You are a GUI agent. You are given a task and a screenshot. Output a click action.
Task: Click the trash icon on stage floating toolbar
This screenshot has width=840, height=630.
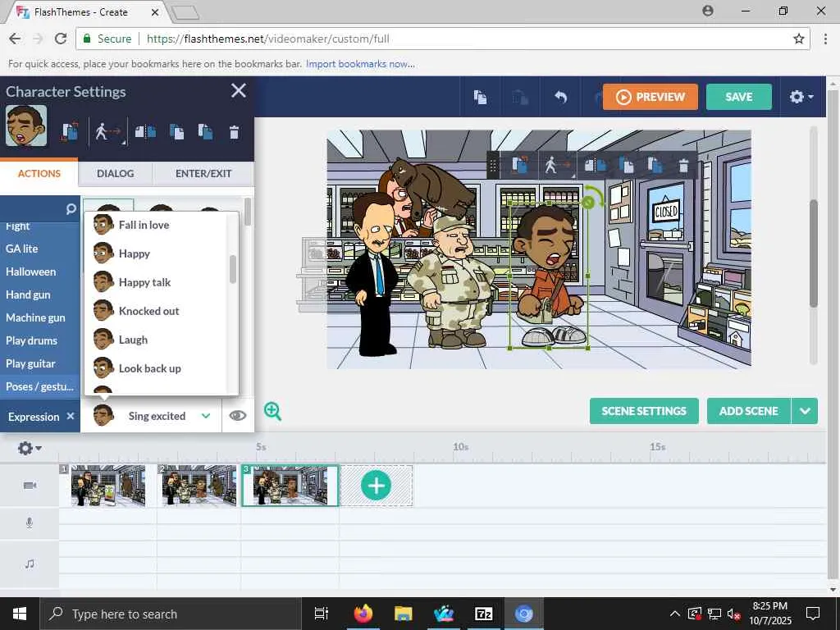(x=683, y=166)
